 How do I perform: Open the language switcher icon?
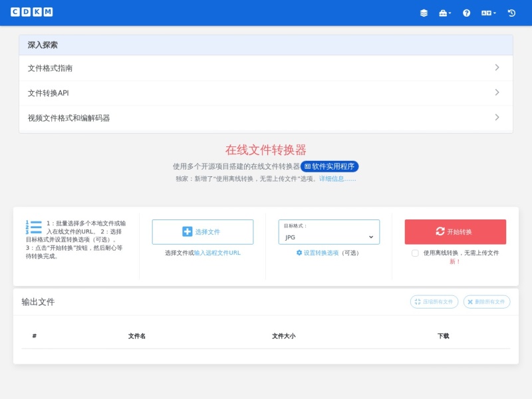click(x=489, y=13)
